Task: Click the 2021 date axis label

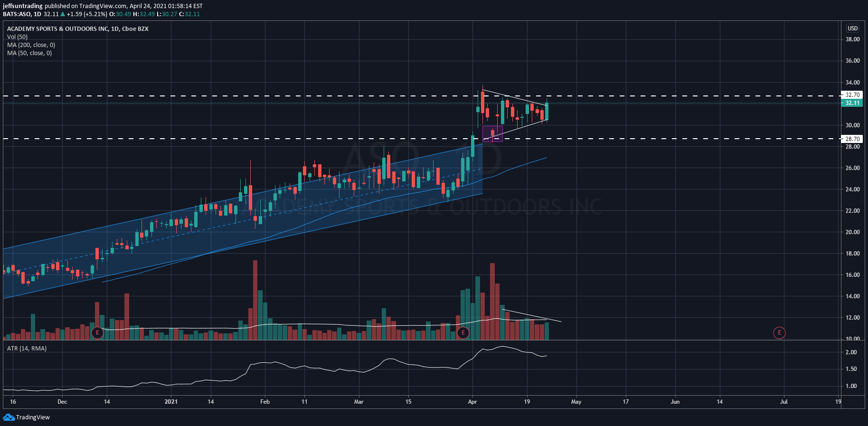Action: tap(171, 402)
